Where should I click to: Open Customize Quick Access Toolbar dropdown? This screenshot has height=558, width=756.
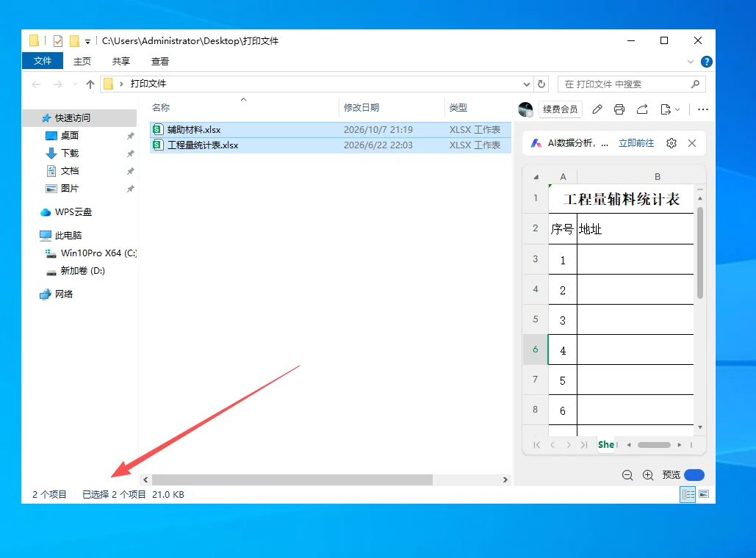(x=87, y=41)
